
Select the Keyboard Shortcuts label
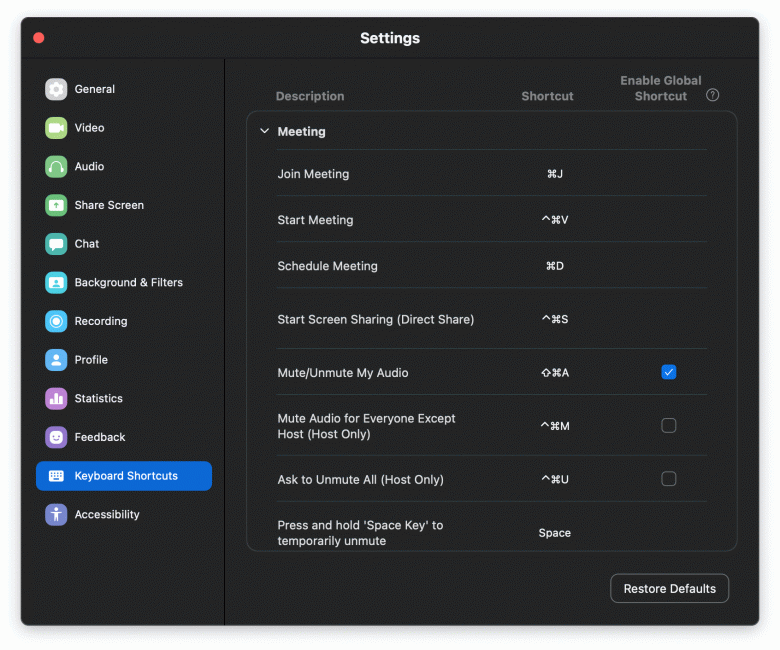point(126,476)
